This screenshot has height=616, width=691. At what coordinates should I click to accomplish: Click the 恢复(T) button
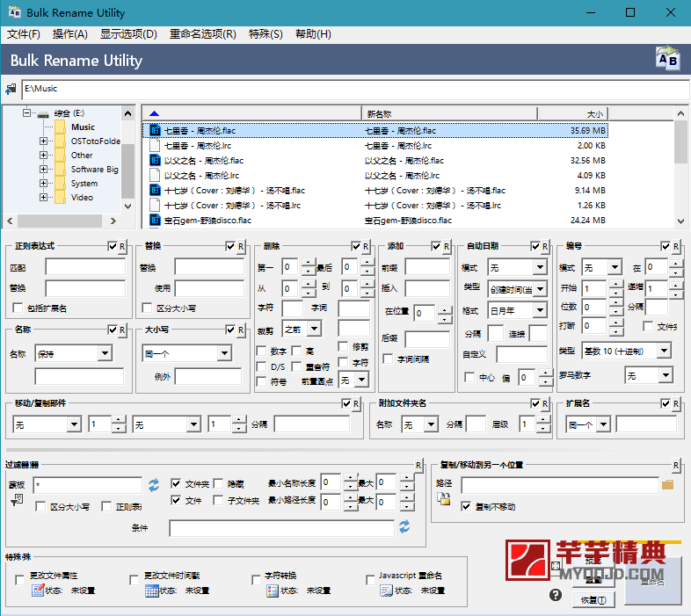point(593,599)
